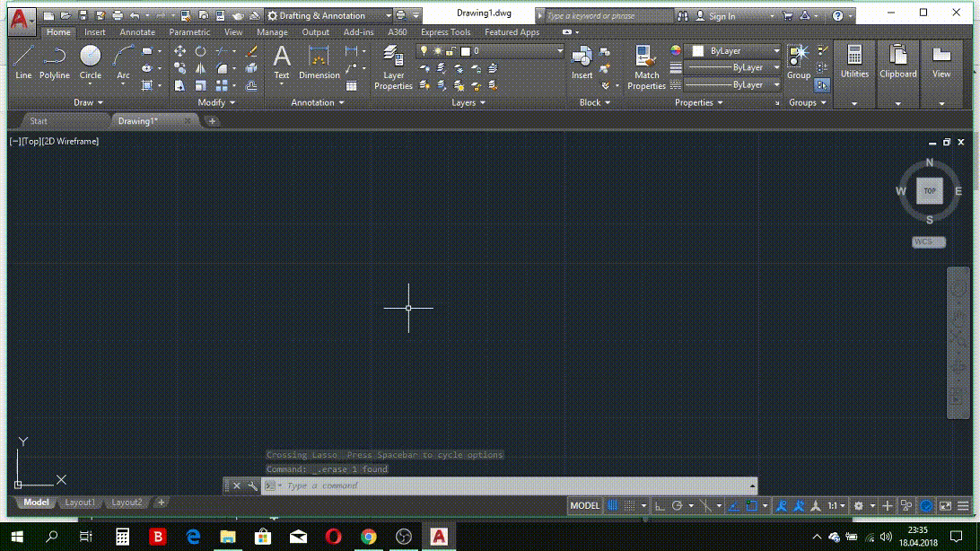Screen dimensions: 980x551
Task: Open the Parametric ribbon tab
Action: (189, 32)
